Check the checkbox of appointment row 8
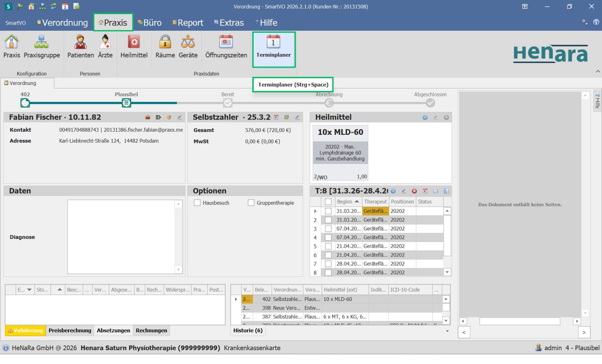602x364 pixels. coord(328,272)
